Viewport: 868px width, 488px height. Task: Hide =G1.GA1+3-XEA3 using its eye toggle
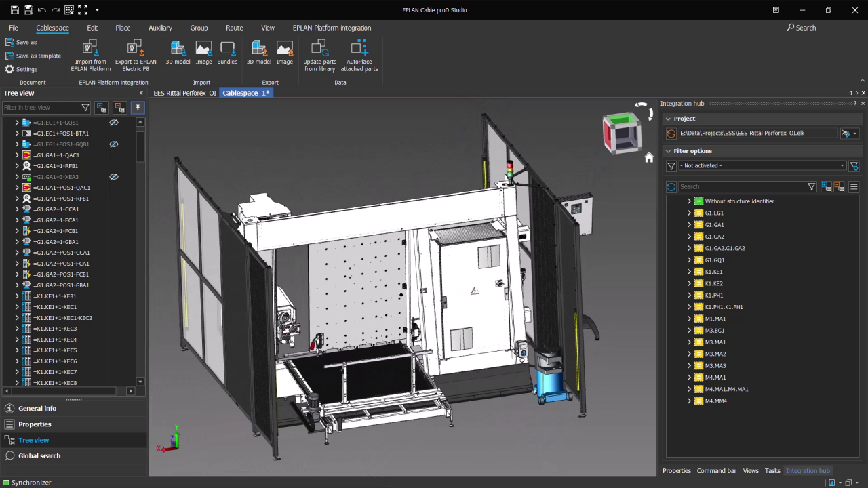tap(114, 177)
